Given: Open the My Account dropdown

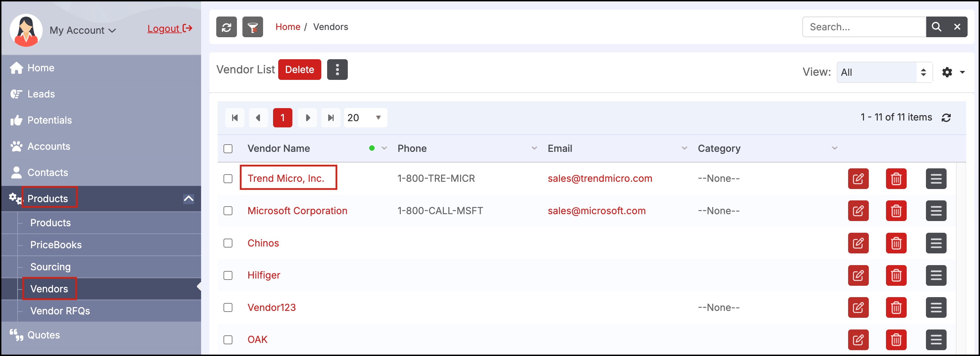Looking at the screenshot, I should tap(83, 30).
